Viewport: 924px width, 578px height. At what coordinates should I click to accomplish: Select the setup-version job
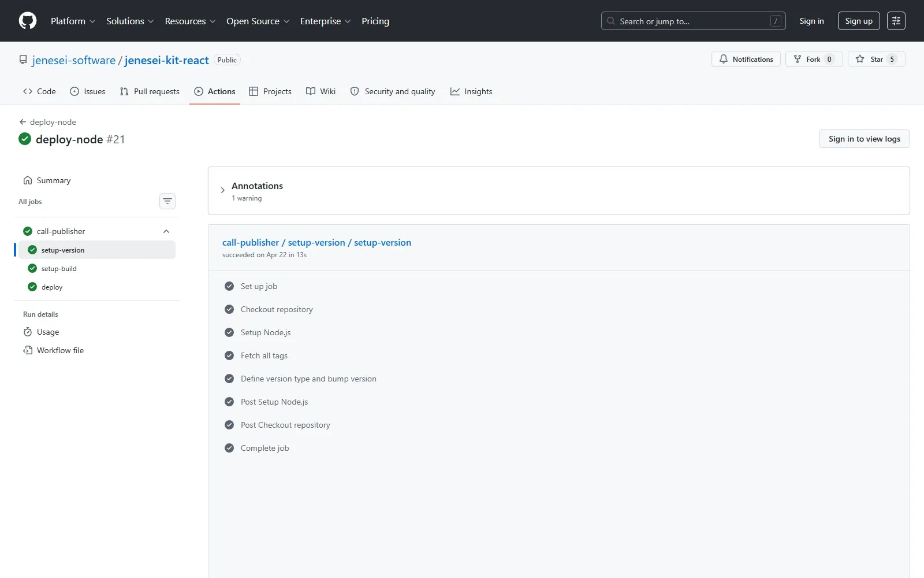click(x=97, y=250)
